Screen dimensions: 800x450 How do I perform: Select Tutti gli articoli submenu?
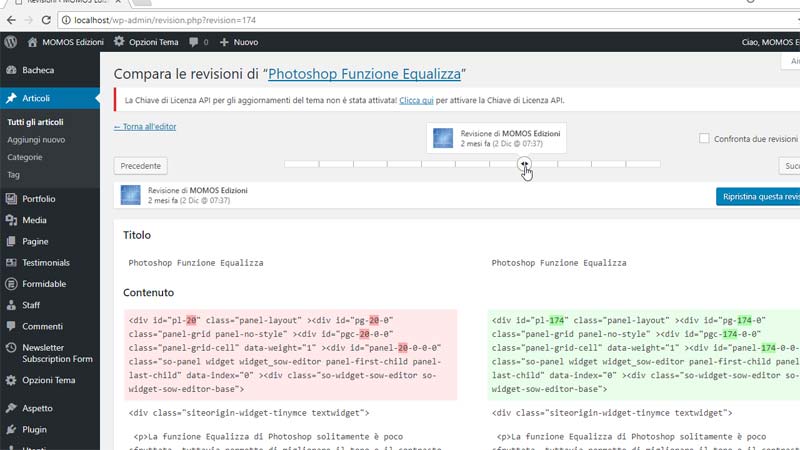pyautogui.click(x=35, y=122)
